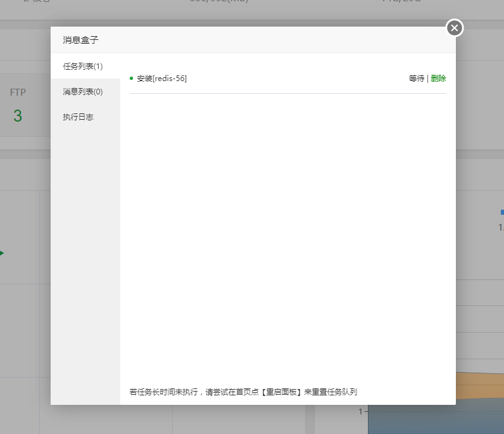This screenshot has width=504, height=434.
Task: Select the 安装[redis-56] task row text
Action: click(161, 79)
